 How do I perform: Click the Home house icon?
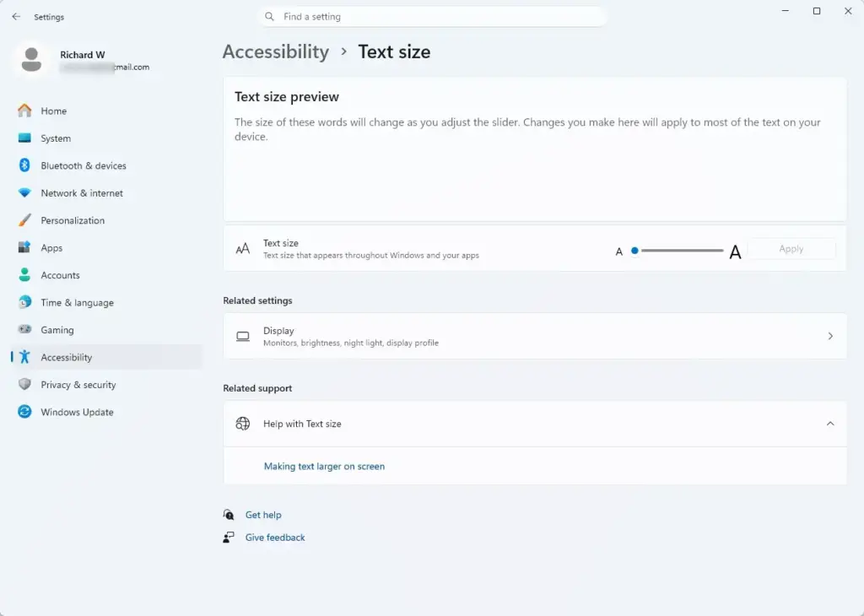click(24, 111)
